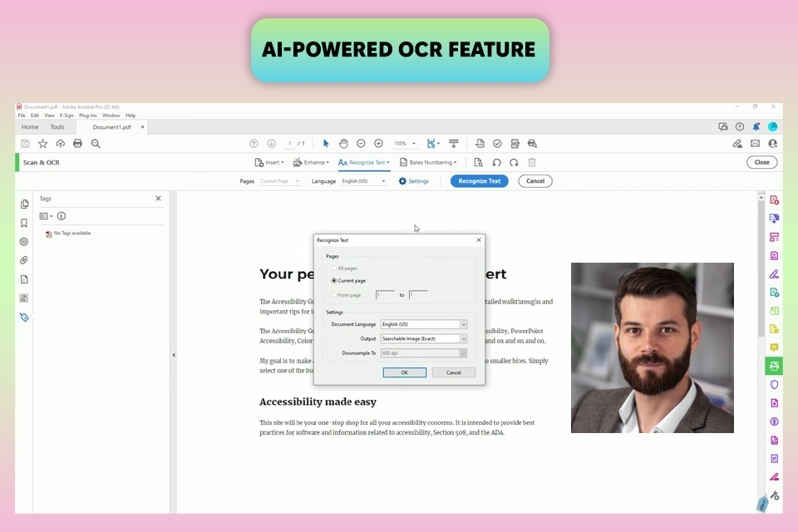The width and height of the screenshot is (798, 532).
Task: Open the View menu
Action: click(x=49, y=116)
